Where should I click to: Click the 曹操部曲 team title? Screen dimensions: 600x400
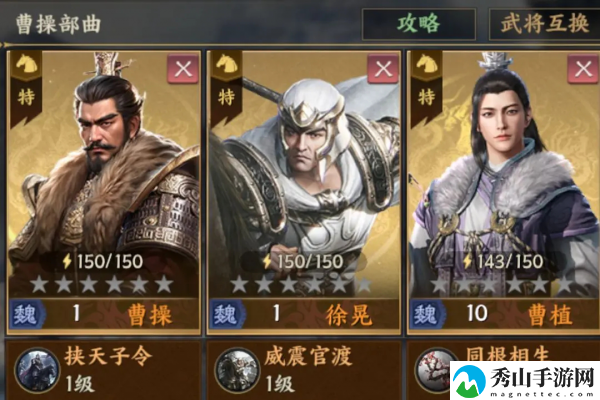(59, 24)
